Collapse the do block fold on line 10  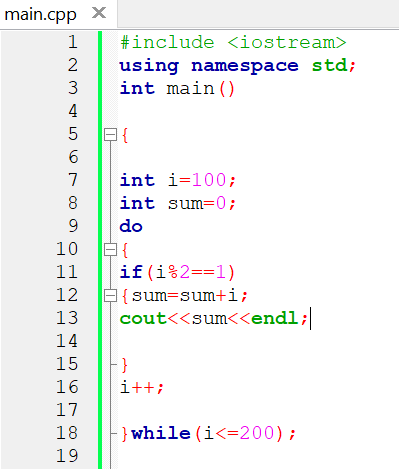110,250
